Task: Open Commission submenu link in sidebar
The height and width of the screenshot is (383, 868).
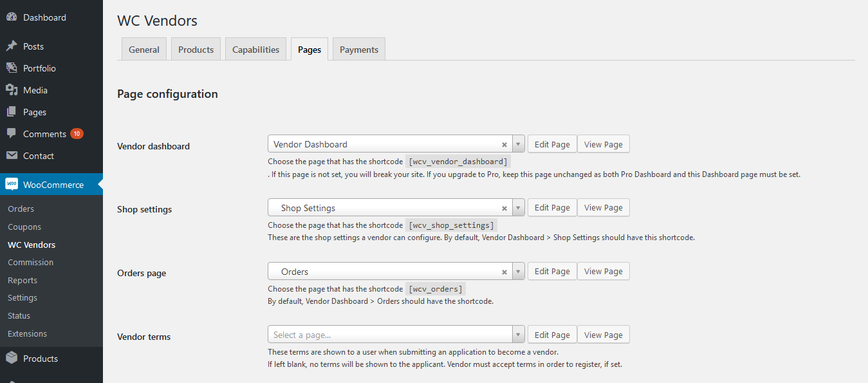Action: tap(30, 263)
